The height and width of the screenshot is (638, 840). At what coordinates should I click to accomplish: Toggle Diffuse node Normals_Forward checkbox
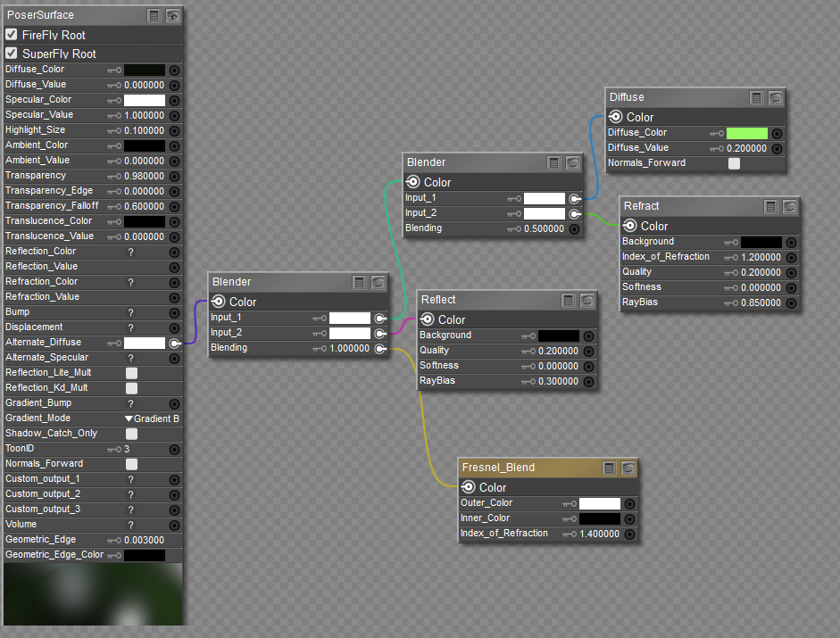[x=734, y=163]
